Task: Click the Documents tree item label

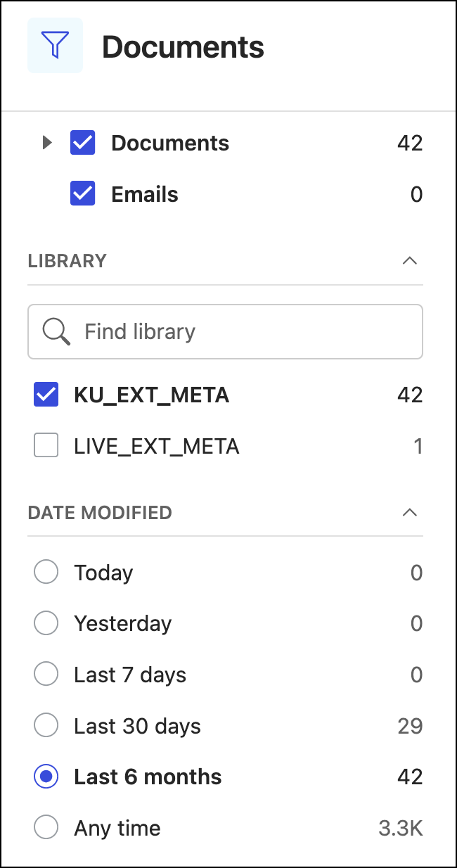Action: tap(170, 143)
